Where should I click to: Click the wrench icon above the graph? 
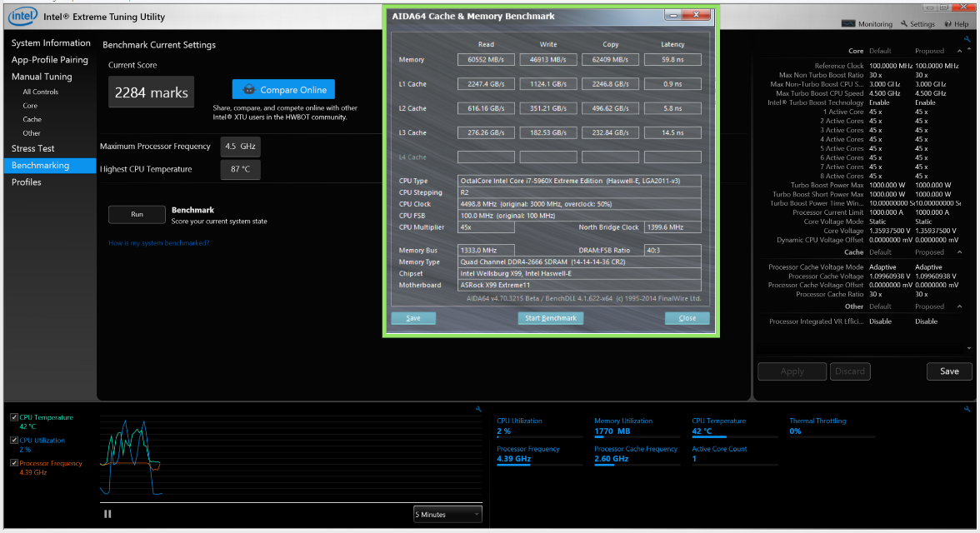click(478, 409)
